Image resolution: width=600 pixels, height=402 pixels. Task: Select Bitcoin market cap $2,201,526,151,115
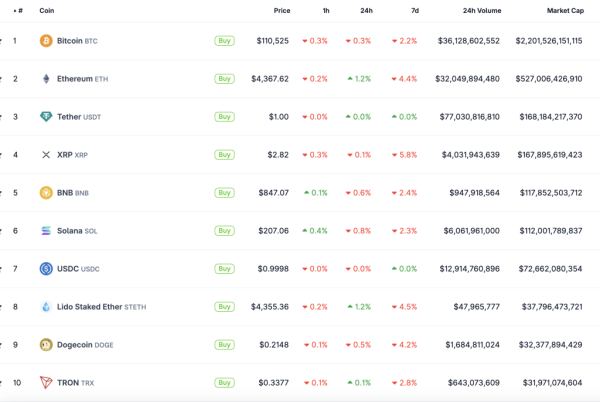[x=549, y=41]
